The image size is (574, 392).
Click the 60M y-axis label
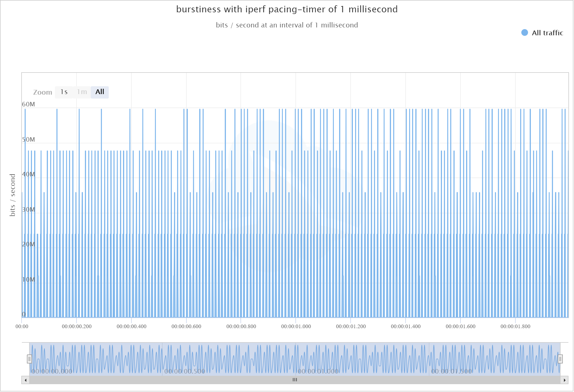(29, 104)
